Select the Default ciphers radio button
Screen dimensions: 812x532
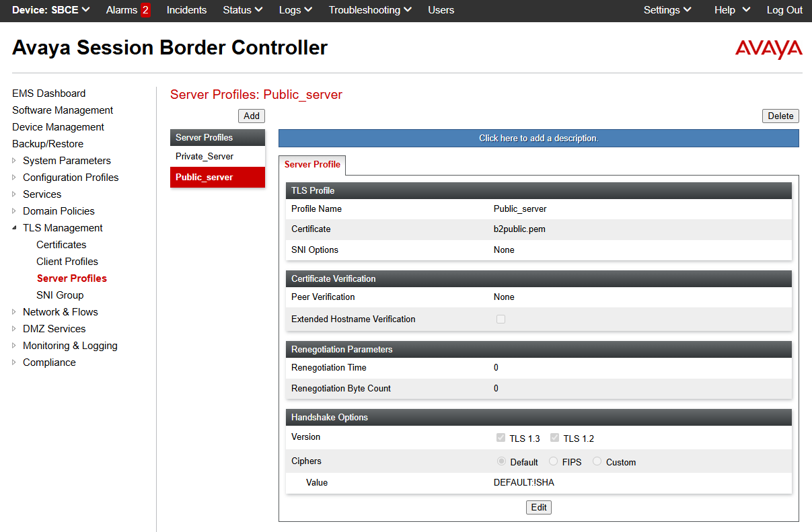coord(501,461)
